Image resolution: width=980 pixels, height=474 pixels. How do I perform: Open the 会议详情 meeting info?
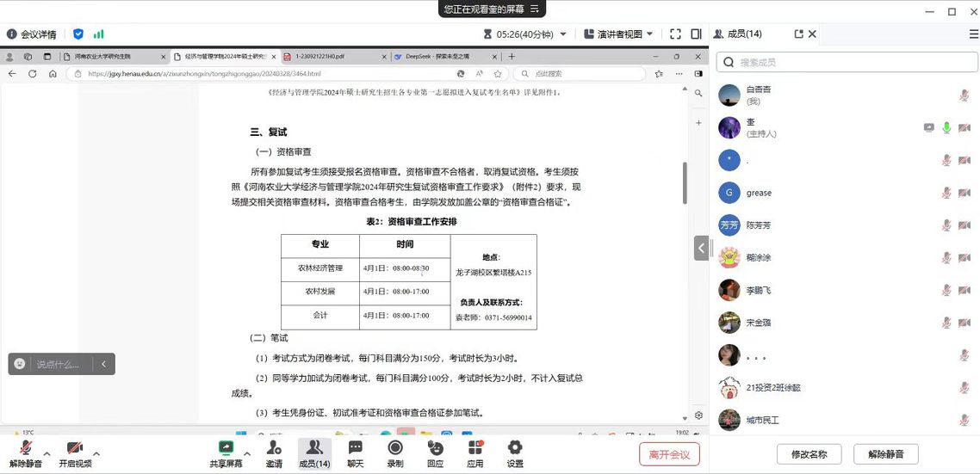(x=31, y=34)
